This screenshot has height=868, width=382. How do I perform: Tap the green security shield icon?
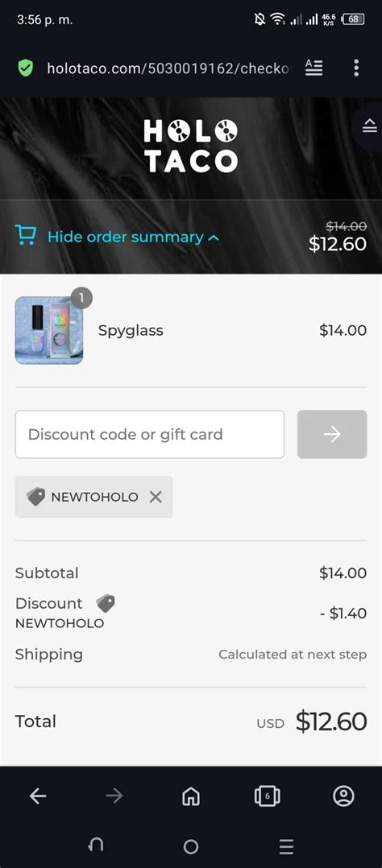(x=26, y=68)
